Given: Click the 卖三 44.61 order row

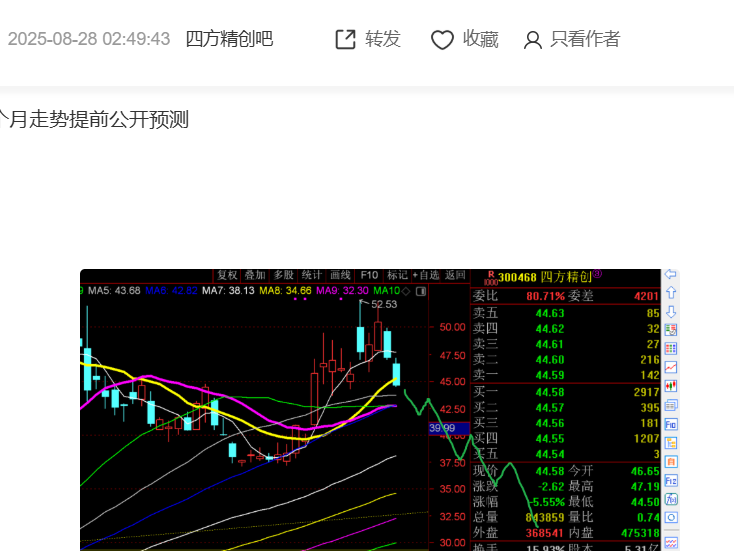Looking at the screenshot, I should tap(565, 344).
